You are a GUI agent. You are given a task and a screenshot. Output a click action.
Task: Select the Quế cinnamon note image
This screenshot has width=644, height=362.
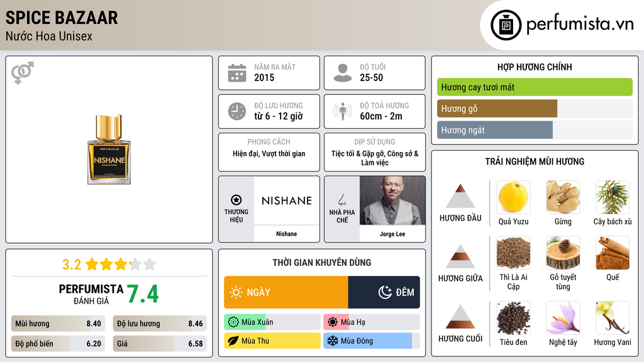pyautogui.click(x=613, y=253)
